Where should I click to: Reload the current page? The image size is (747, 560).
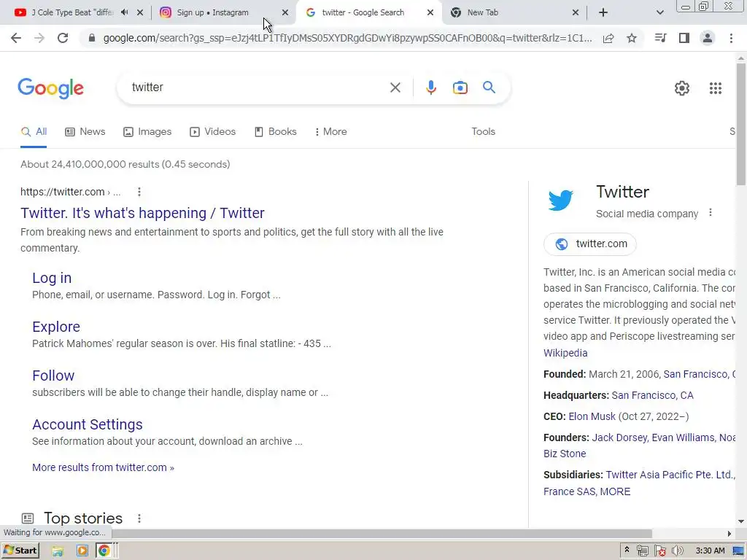coord(63,38)
